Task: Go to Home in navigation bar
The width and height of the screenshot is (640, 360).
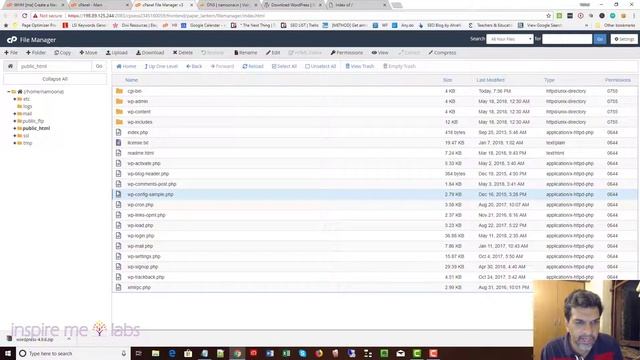Action: (x=126, y=66)
